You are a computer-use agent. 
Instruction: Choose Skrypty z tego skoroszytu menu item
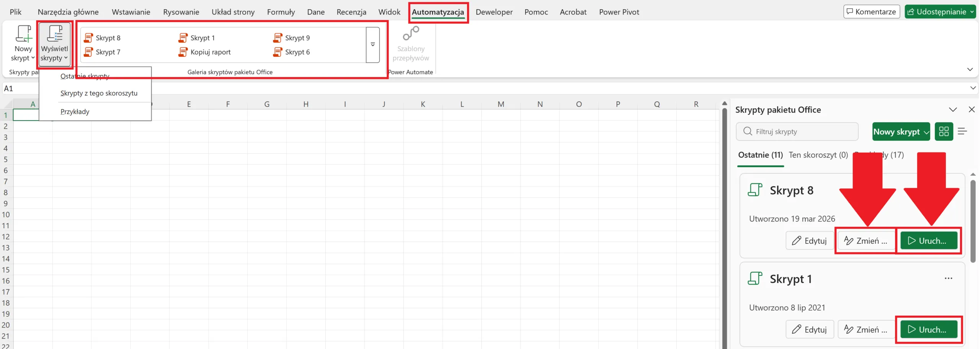coord(99,93)
